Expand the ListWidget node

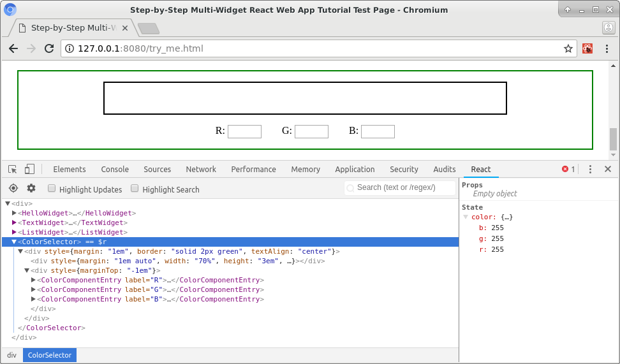(14, 232)
